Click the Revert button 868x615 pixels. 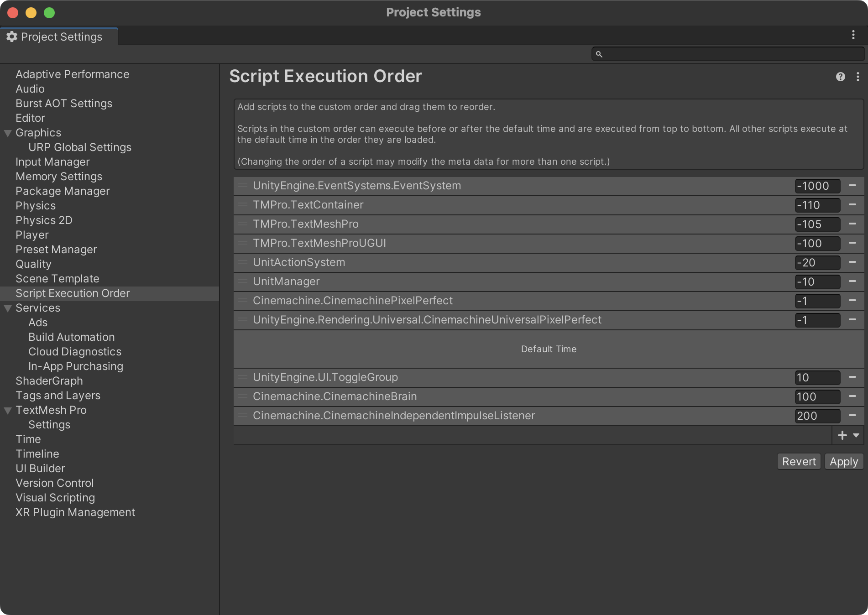click(799, 461)
